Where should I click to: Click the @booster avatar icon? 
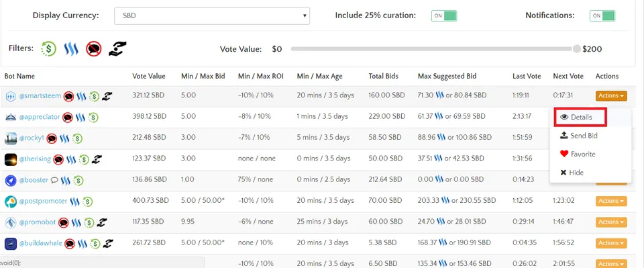coord(10,180)
